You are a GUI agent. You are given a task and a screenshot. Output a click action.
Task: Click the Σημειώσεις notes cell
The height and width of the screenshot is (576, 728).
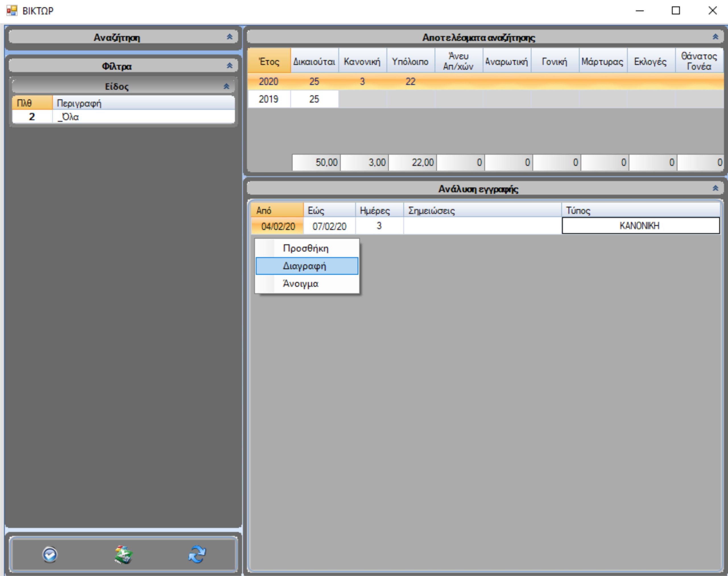(482, 226)
